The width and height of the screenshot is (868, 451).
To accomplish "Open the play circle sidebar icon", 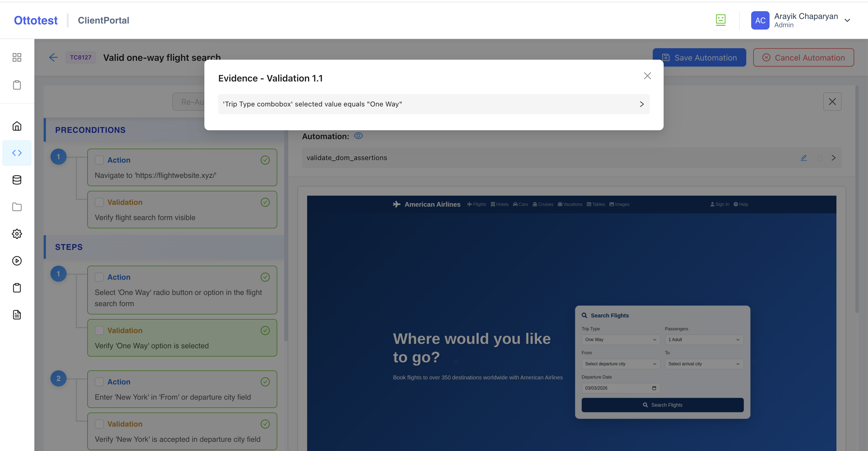I will 17,261.
